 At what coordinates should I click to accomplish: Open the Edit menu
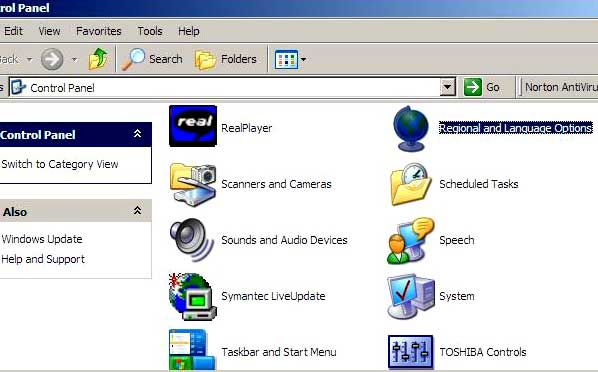(x=13, y=31)
